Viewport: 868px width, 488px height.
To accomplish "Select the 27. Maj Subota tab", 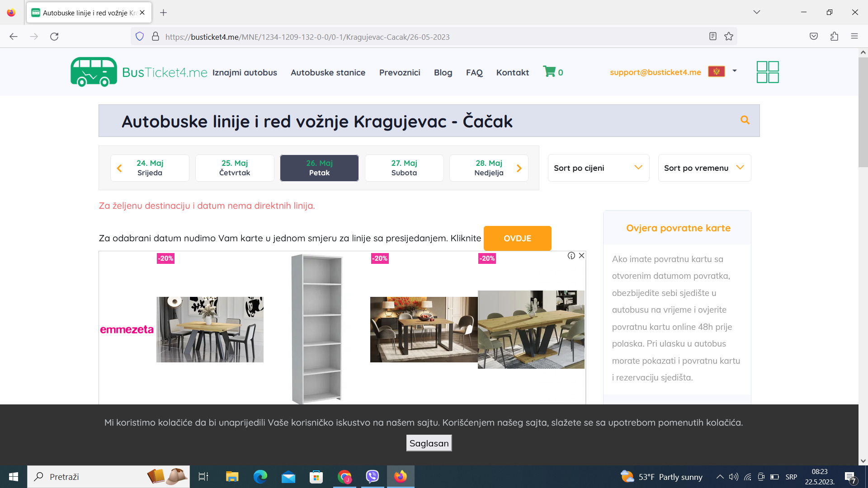I will click(404, 168).
